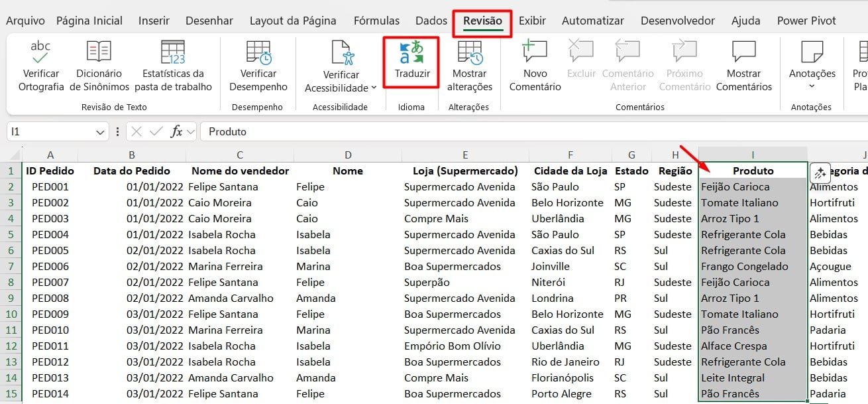Run Verificar Ortografia spell check

tap(41, 53)
